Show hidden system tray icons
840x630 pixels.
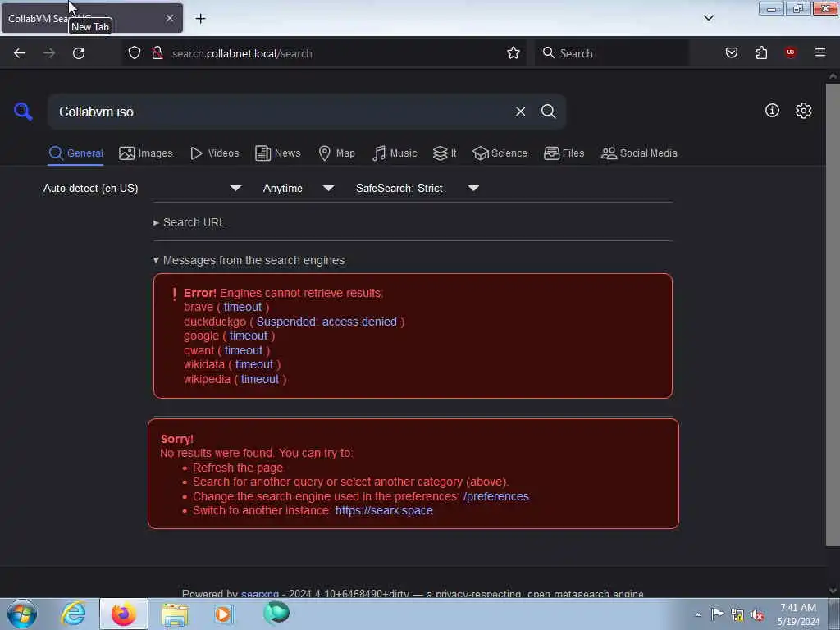click(697, 614)
